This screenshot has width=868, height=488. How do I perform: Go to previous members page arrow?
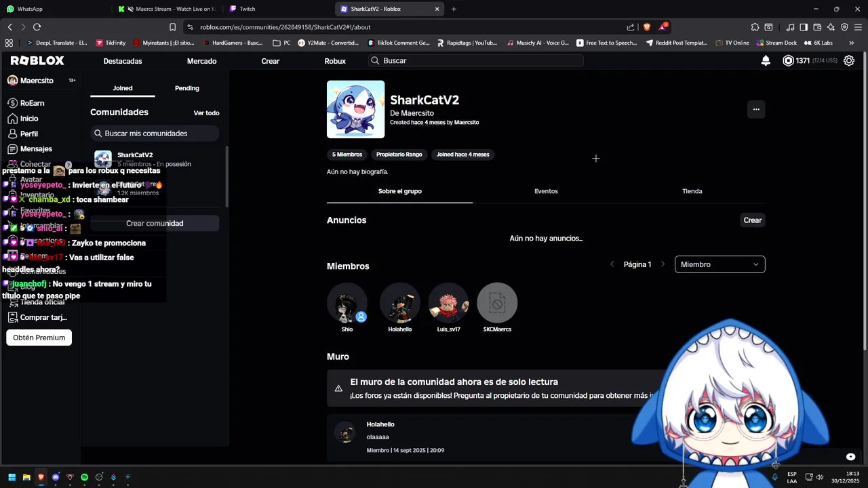point(612,264)
